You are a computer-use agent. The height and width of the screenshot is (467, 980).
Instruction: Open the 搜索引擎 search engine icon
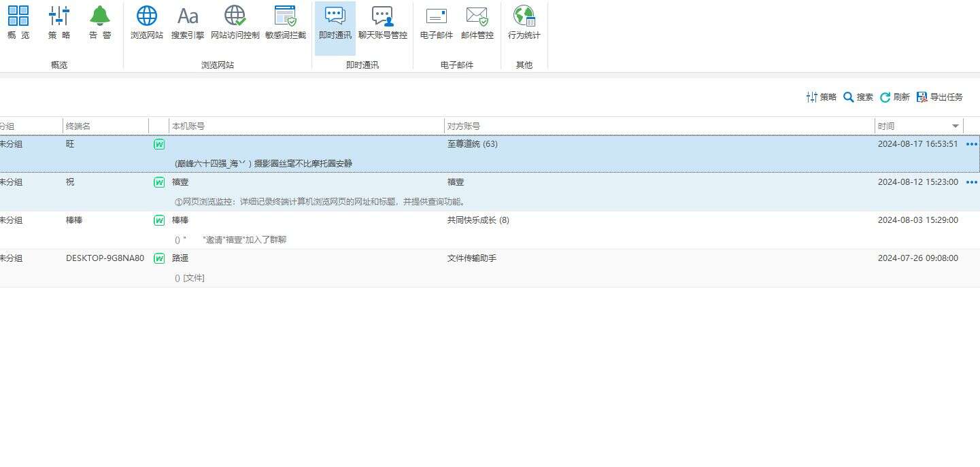(188, 22)
